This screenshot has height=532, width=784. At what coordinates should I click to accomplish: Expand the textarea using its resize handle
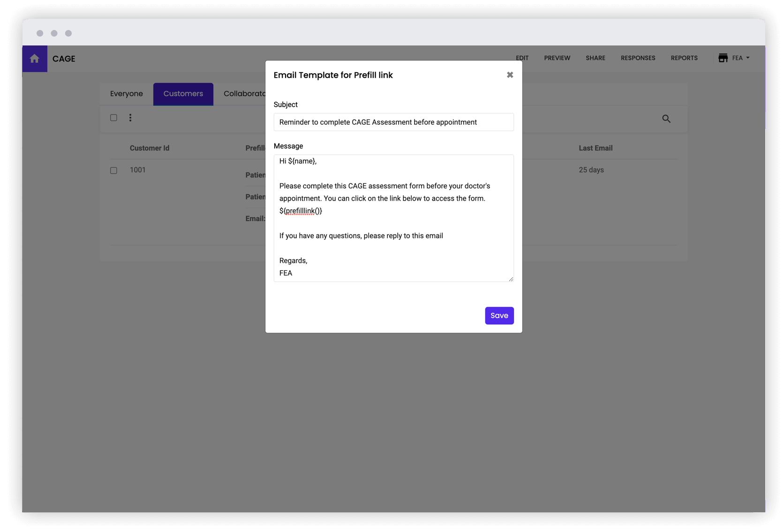coord(510,279)
